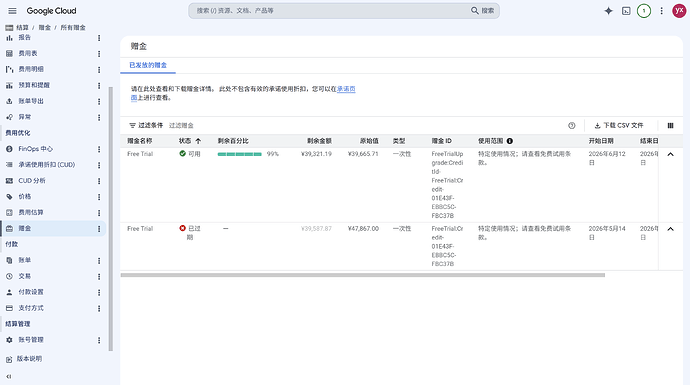Go to Google Cloud home logo

pyautogui.click(x=51, y=11)
